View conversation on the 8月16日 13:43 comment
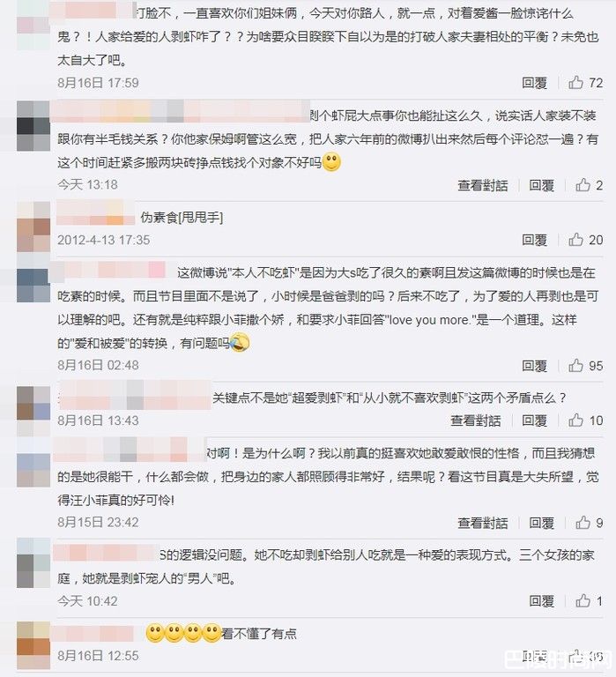The image size is (616, 677). (476, 420)
